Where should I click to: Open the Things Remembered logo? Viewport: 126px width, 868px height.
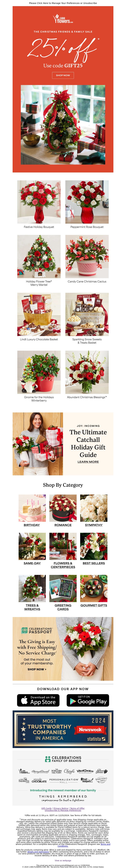click(63, 798)
